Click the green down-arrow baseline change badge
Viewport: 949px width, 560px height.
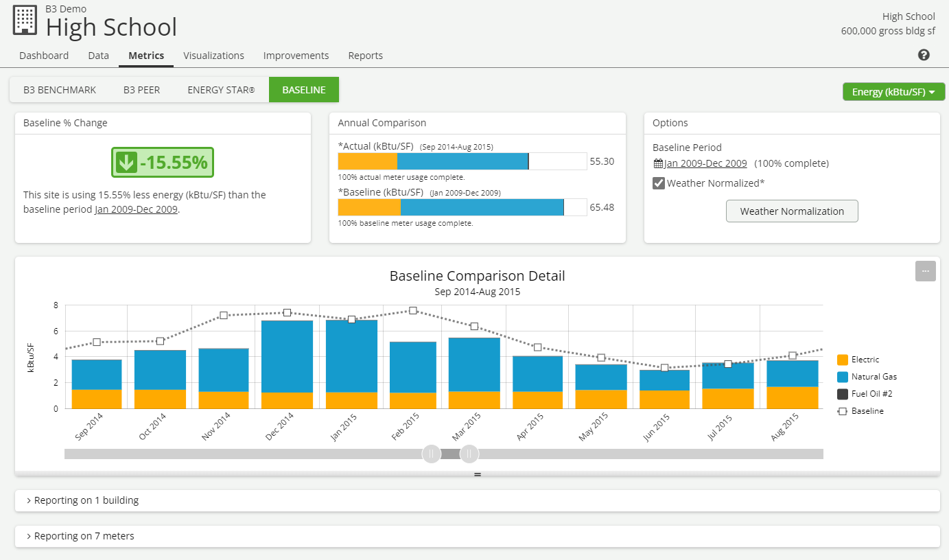coord(163,163)
